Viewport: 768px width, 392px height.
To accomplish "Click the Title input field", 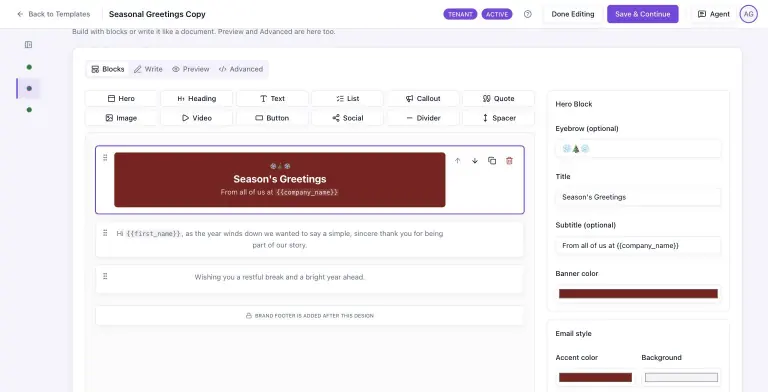I will [638, 197].
